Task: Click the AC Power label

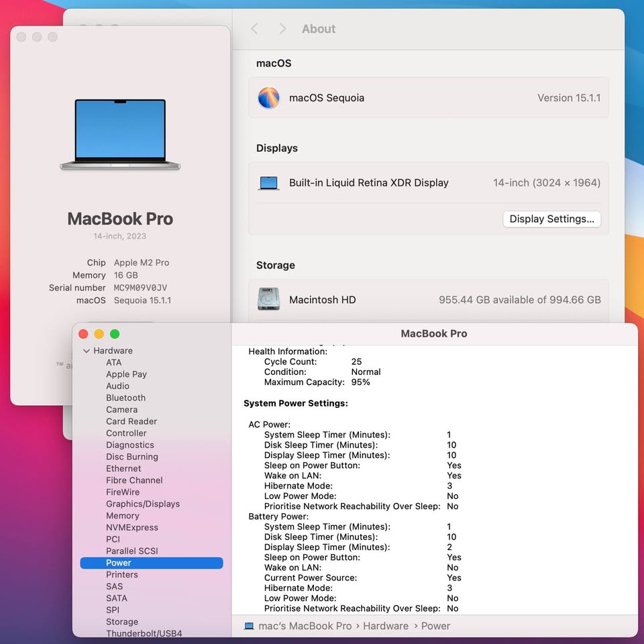Action: [269, 425]
